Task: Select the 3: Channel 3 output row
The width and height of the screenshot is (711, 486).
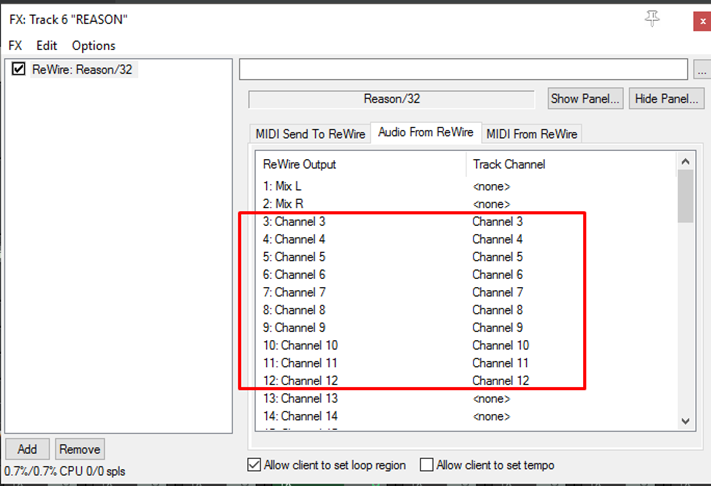Action: (x=294, y=222)
